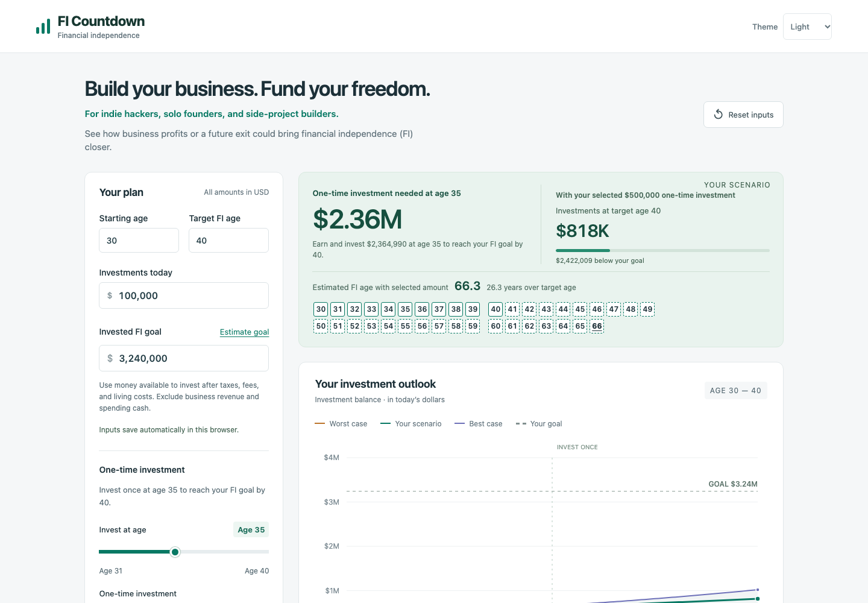Click the Target FI age input field
The height and width of the screenshot is (603, 868).
(228, 241)
